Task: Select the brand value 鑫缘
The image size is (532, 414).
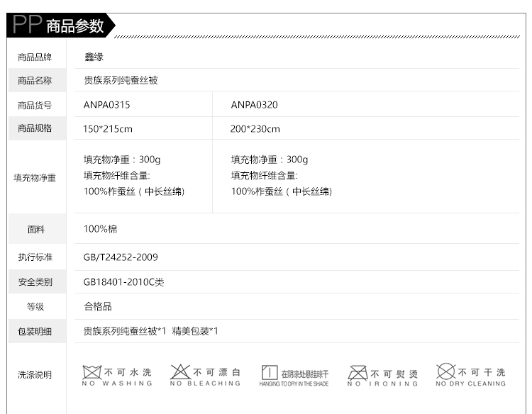Action: (x=94, y=57)
